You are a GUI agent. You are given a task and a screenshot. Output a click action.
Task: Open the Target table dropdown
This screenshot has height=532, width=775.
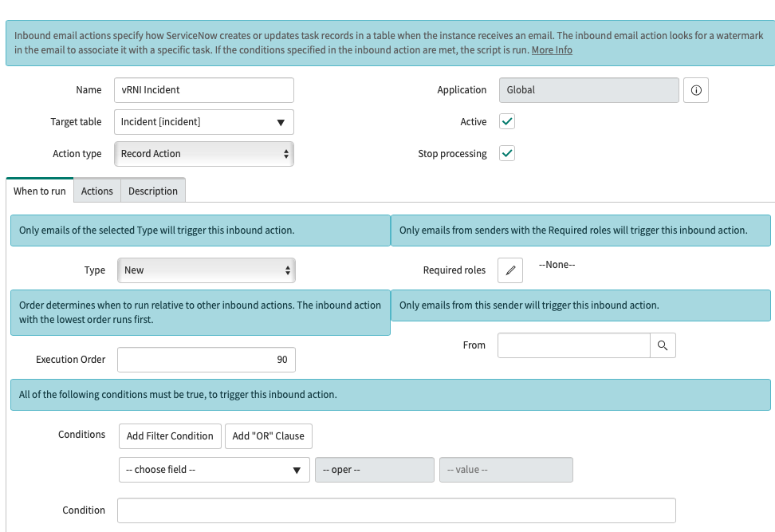(x=204, y=122)
